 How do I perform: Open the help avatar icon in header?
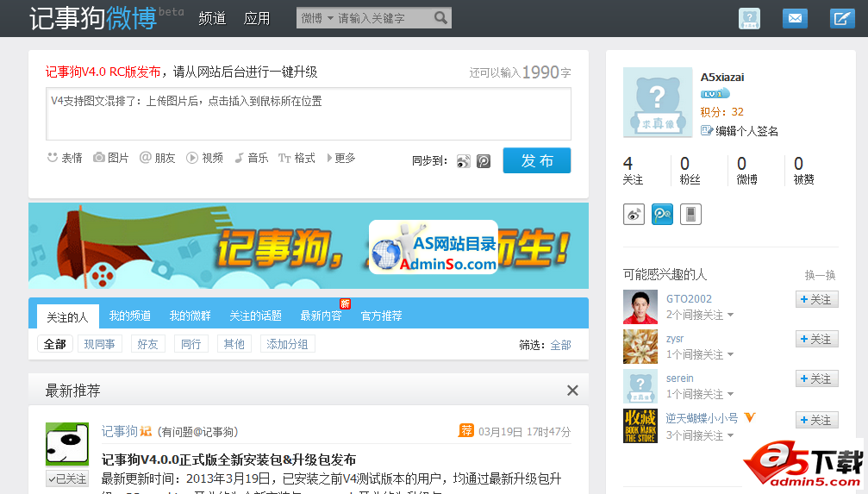tap(749, 18)
